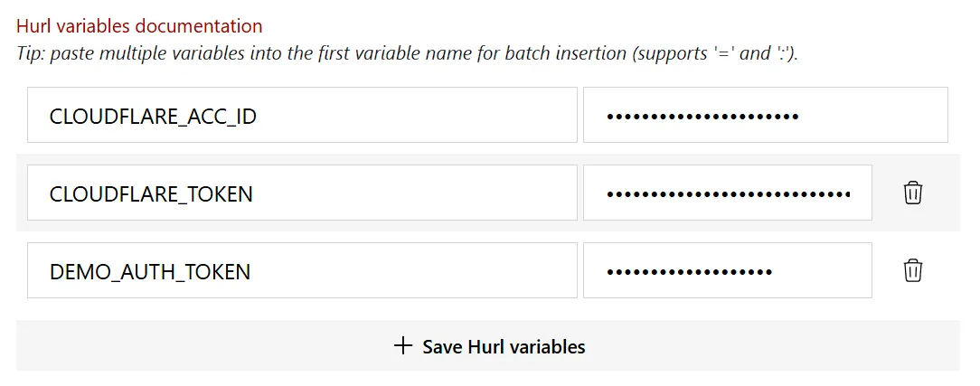Click the password dots of the CLOUDFLARE_TOKEN value
This screenshot has height=386, width=980.
click(728, 194)
